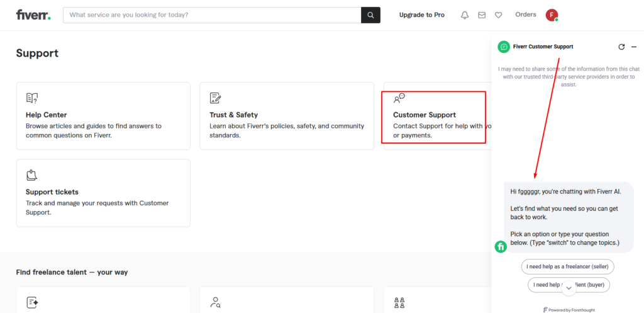644x313 pixels.
Task: Click the service search input field
Action: [212, 15]
